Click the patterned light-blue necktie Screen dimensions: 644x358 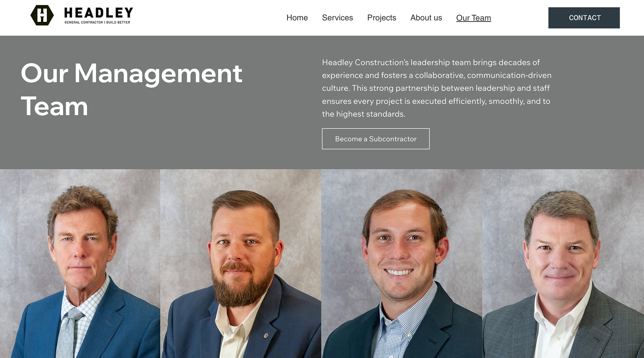[69, 332]
